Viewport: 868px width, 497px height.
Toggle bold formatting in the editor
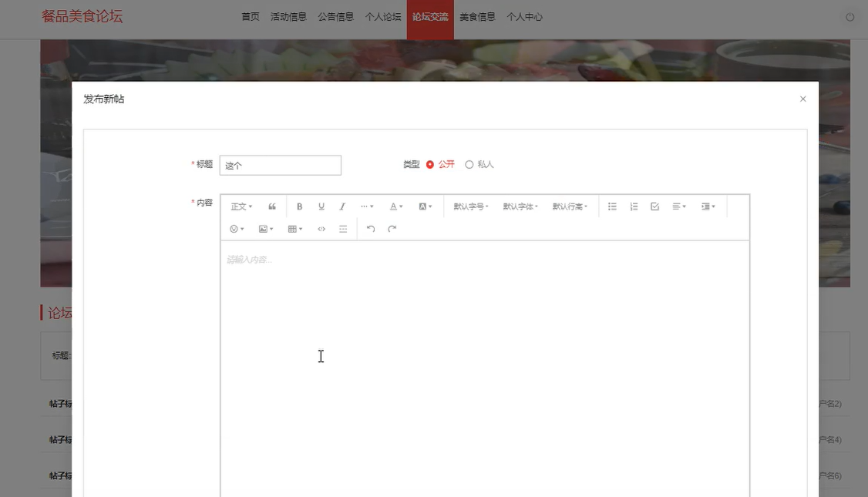pos(299,207)
